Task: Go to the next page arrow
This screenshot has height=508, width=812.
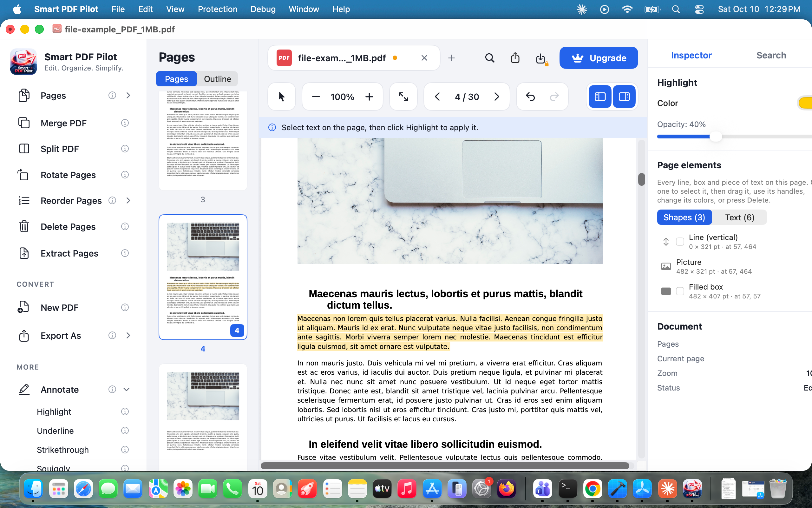Action: pos(497,97)
